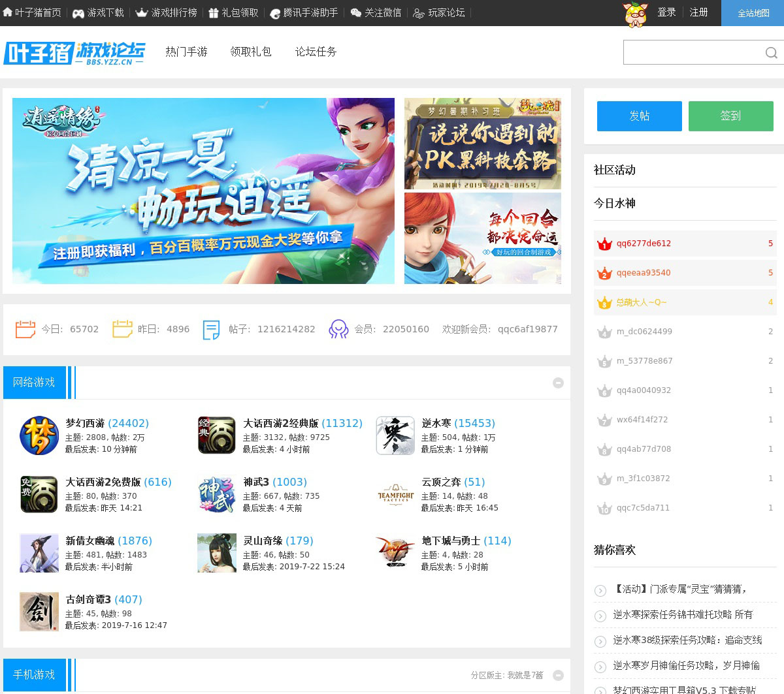
Task: Click the 地下城与勇士 game icon
Action: click(x=395, y=553)
